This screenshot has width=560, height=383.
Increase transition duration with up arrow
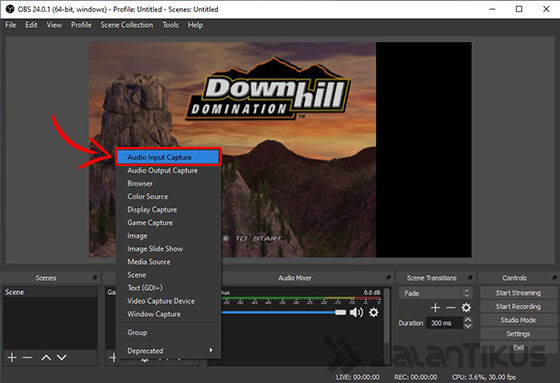pos(468,319)
